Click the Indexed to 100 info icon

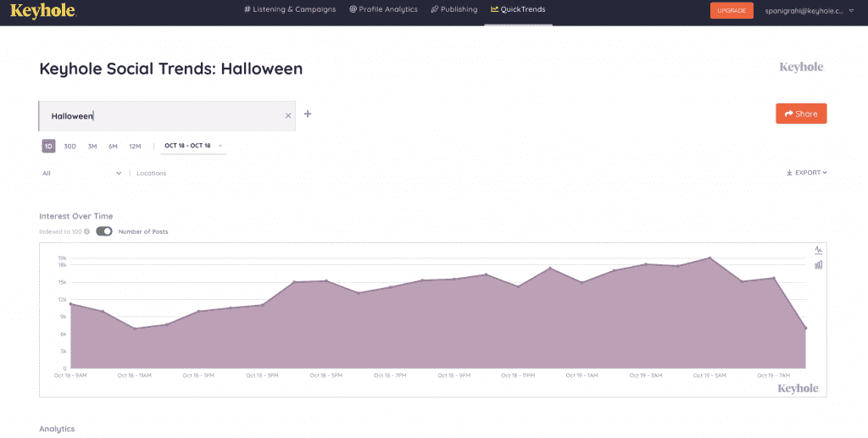[x=87, y=232]
